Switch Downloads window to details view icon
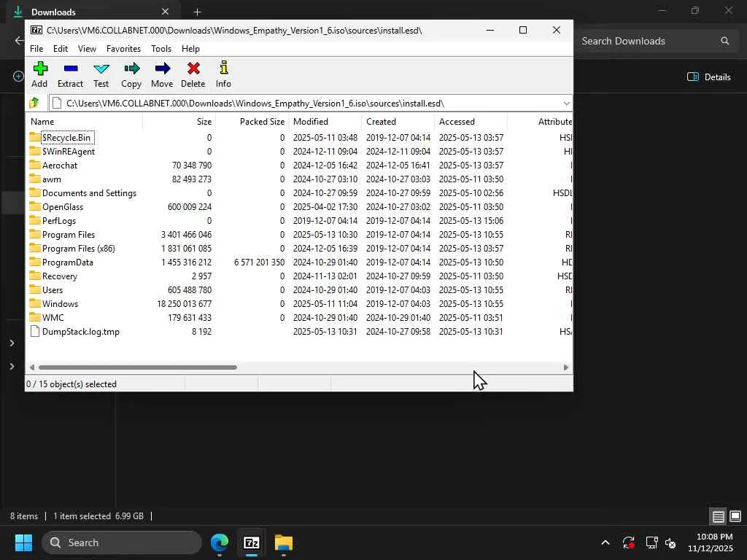Image resolution: width=747 pixels, height=560 pixels. pos(718,516)
